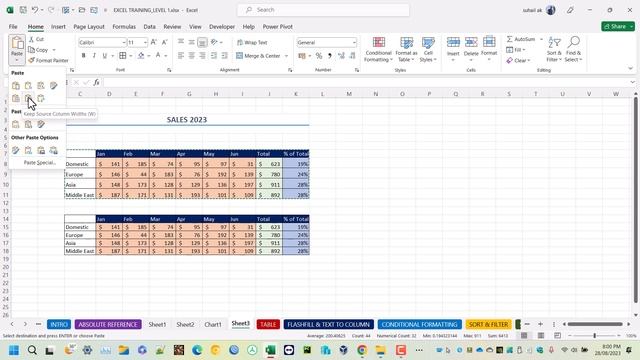
Task: Toggle Bottom Align in Alignment group
Action: click(x=202, y=42)
